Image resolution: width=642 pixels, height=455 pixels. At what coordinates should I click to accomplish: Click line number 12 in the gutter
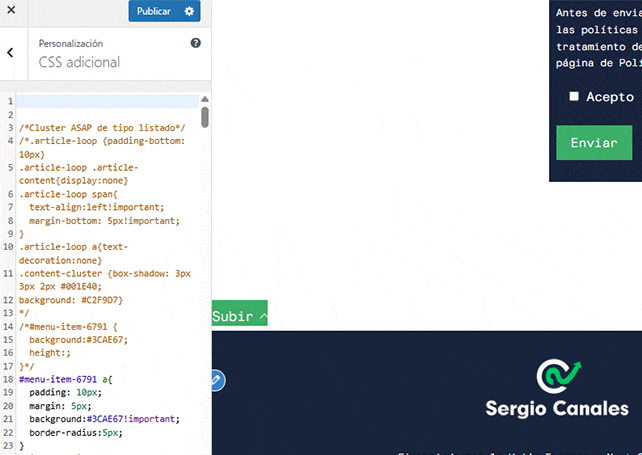(x=8, y=300)
